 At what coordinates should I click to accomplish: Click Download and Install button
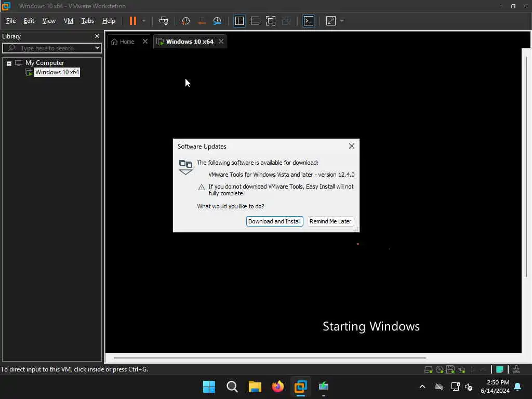pyautogui.click(x=274, y=221)
